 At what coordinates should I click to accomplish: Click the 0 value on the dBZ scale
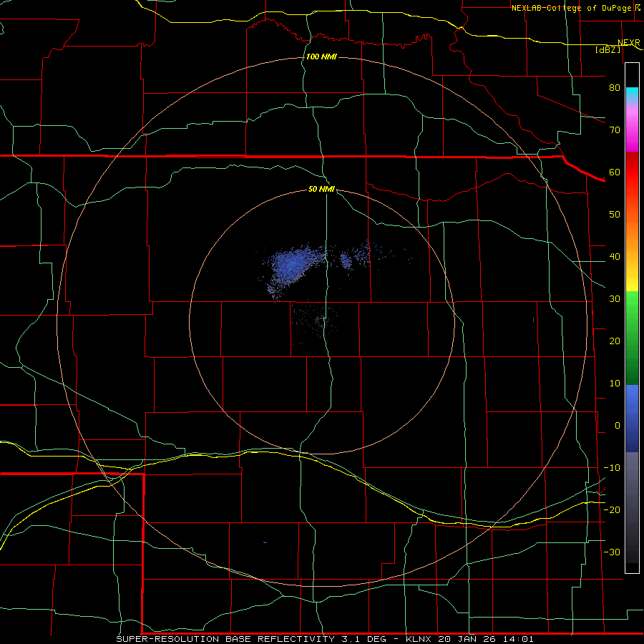point(618,426)
